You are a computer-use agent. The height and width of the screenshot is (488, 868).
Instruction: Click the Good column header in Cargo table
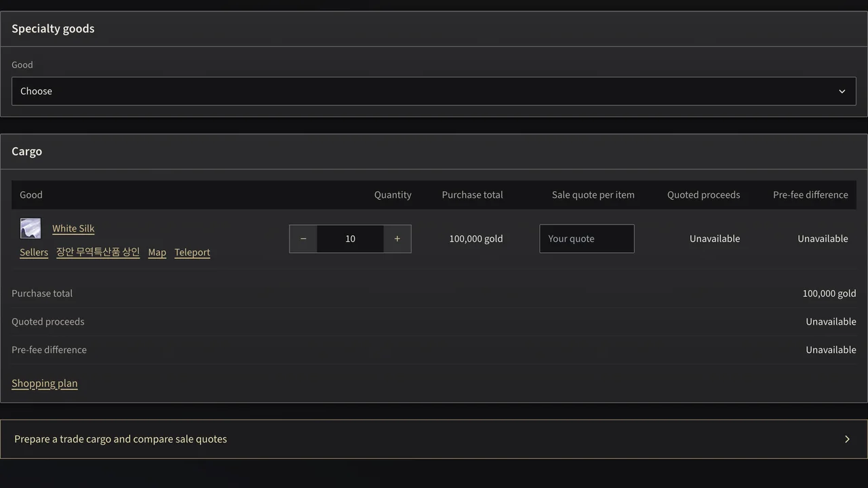click(x=31, y=195)
